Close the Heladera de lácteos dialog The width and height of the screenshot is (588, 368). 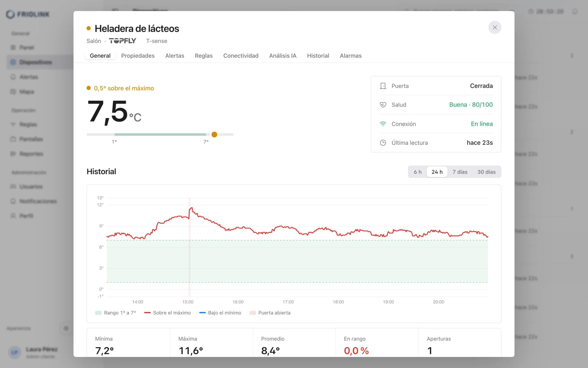[x=495, y=27]
